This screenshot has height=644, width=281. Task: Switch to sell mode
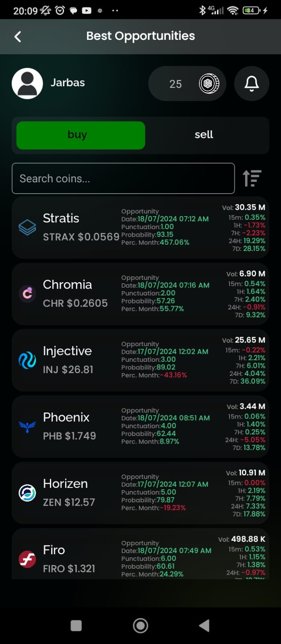tap(204, 135)
